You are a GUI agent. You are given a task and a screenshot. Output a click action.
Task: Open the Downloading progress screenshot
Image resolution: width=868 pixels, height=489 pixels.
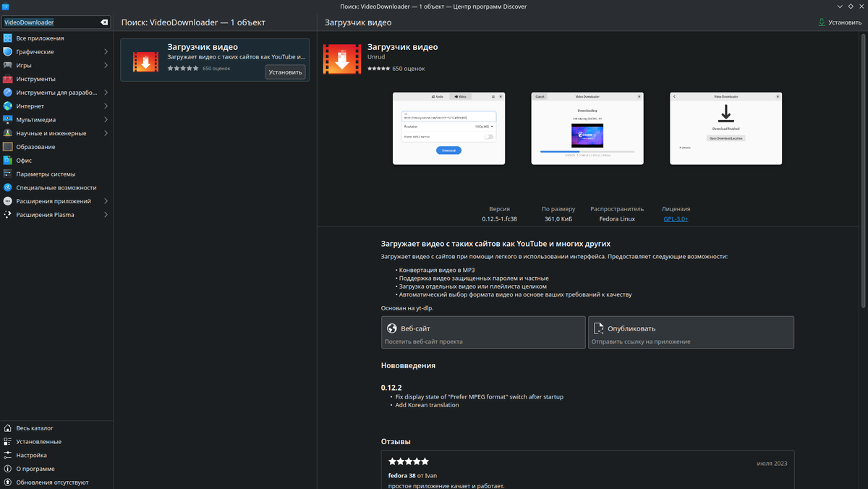(x=587, y=128)
